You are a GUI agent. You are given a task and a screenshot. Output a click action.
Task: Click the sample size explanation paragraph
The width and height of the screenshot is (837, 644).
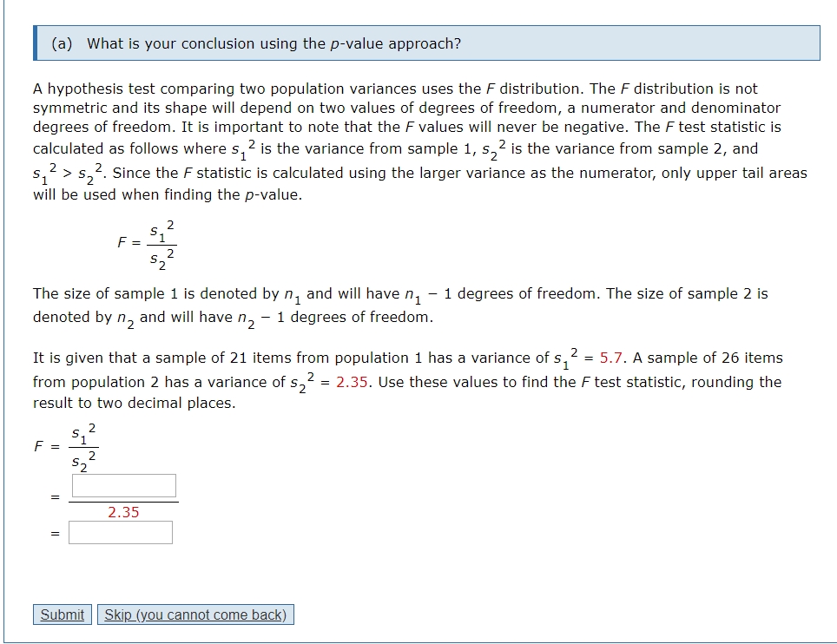click(x=417, y=304)
